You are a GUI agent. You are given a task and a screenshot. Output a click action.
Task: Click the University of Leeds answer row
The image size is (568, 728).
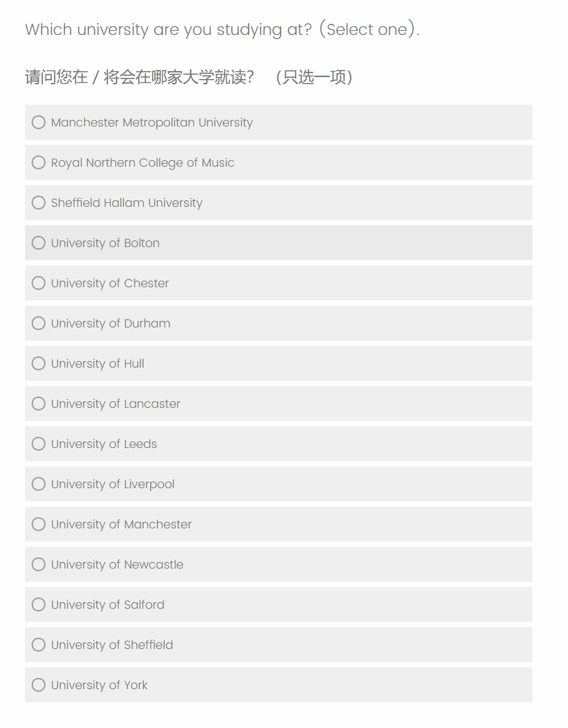(329, 444)
